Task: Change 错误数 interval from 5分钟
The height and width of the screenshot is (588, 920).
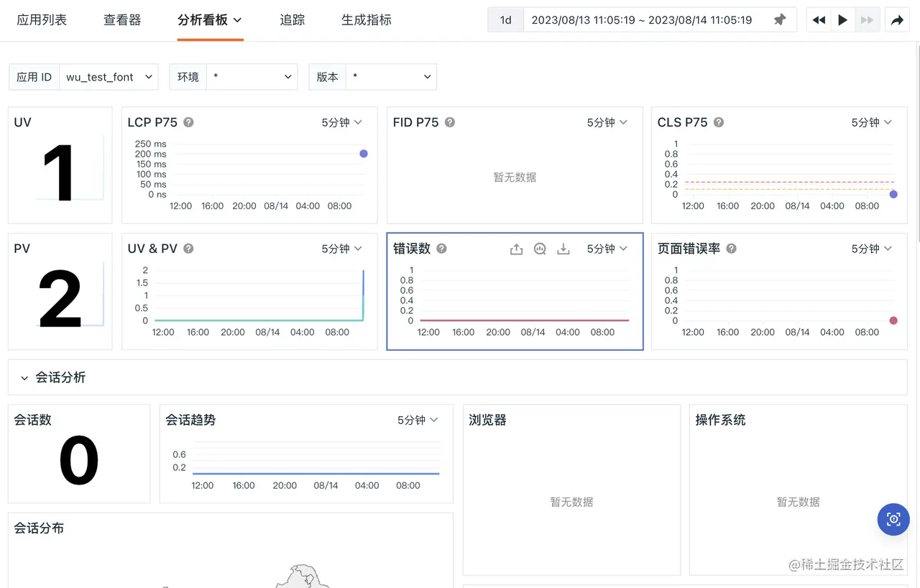Action: [x=607, y=249]
